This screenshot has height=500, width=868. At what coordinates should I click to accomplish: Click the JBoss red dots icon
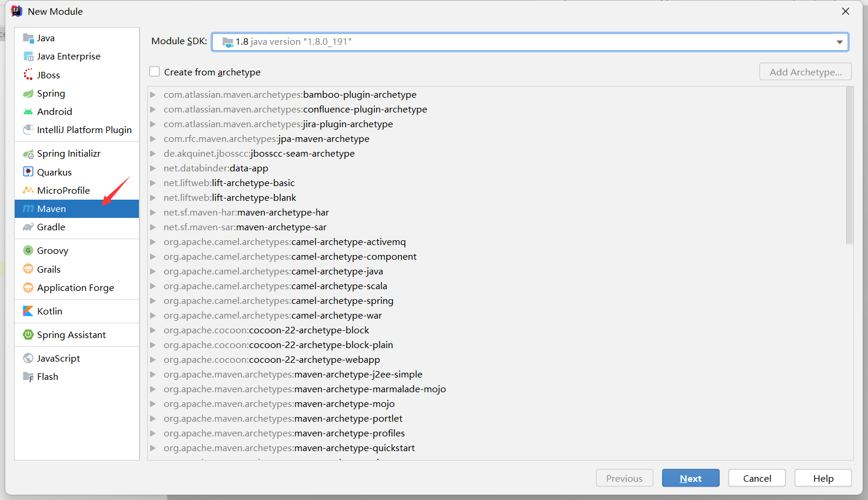(x=28, y=75)
